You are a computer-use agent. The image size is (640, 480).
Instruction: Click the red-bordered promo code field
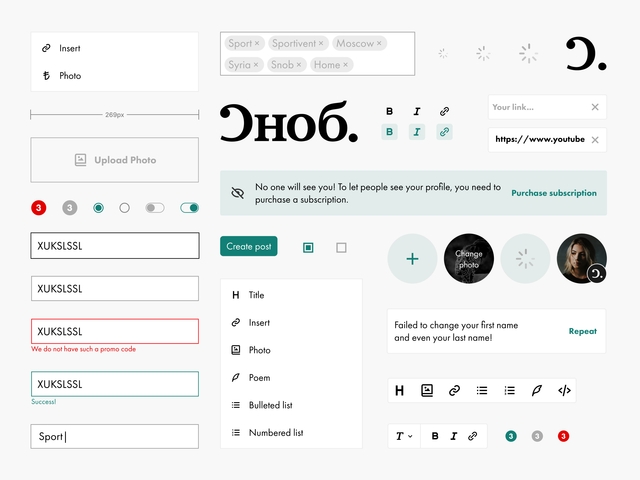click(x=115, y=331)
